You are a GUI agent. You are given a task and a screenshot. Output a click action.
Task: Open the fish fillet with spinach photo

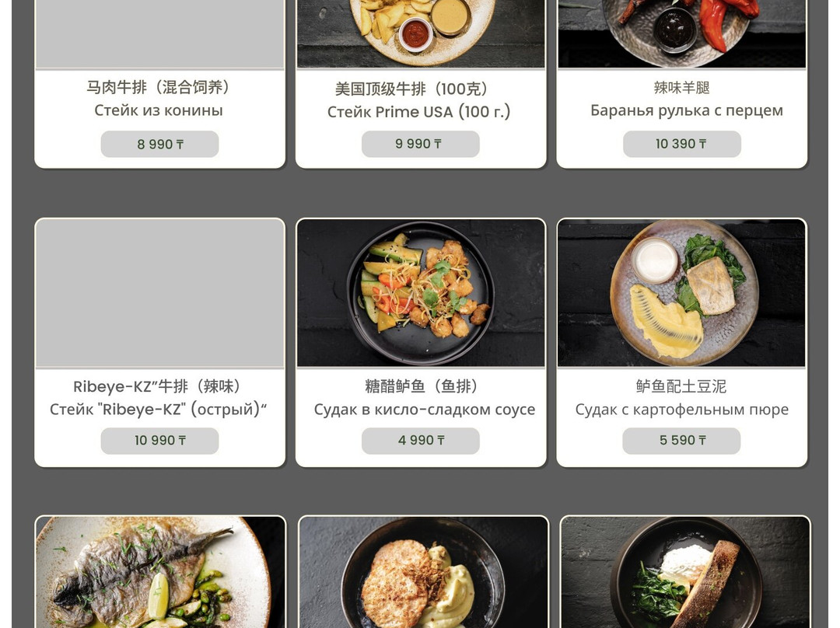[x=685, y=572]
